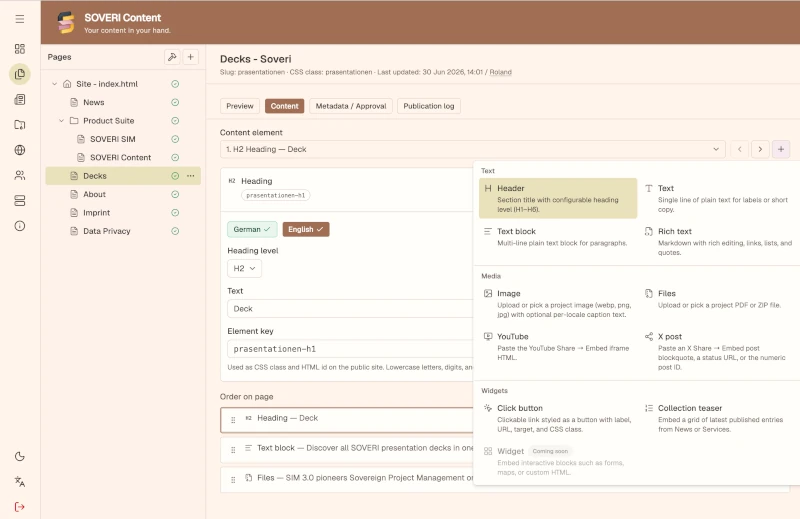Open the globe icon in sidebar

[19, 150]
